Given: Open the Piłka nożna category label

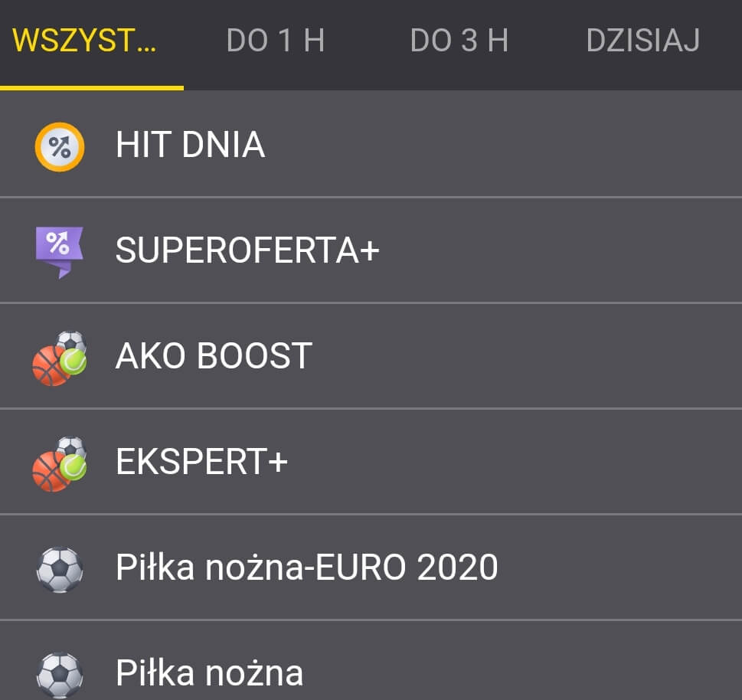Looking at the screenshot, I should (209, 673).
